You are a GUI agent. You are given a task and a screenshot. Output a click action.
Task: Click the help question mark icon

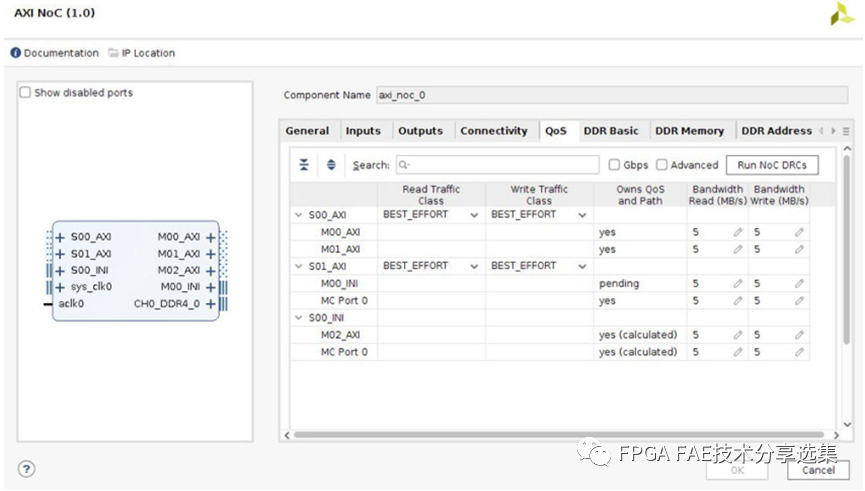pyautogui.click(x=26, y=469)
